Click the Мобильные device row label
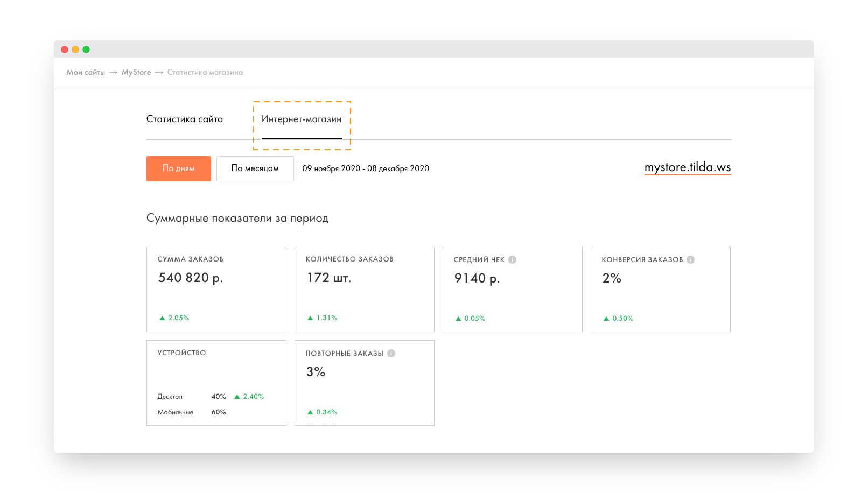868x493 pixels. click(x=176, y=412)
